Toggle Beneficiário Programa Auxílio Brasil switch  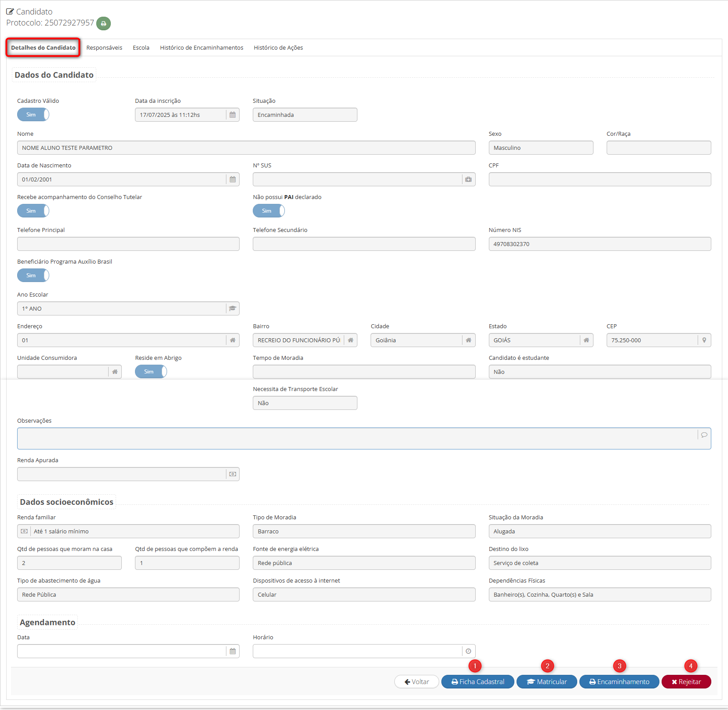(33, 276)
